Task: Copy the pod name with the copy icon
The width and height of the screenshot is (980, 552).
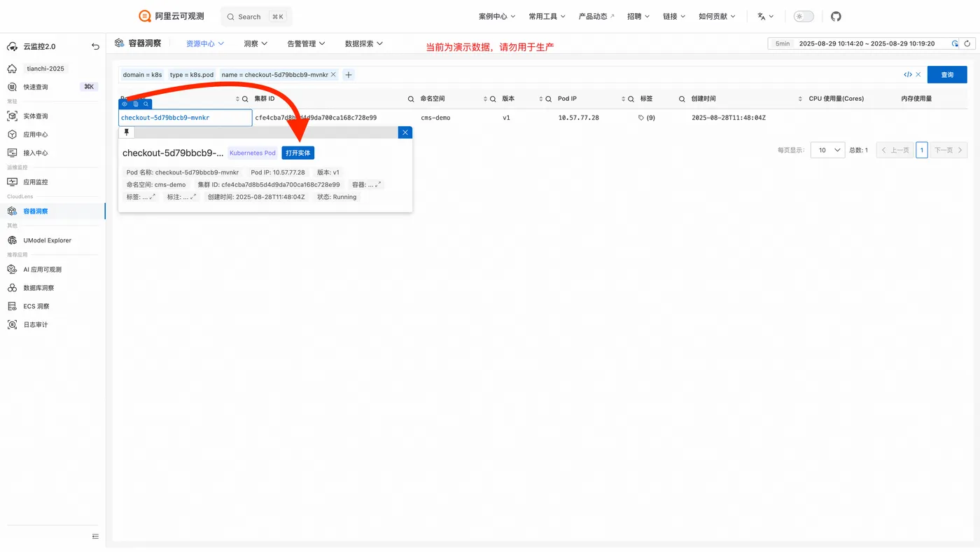Action: click(x=135, y=104)
